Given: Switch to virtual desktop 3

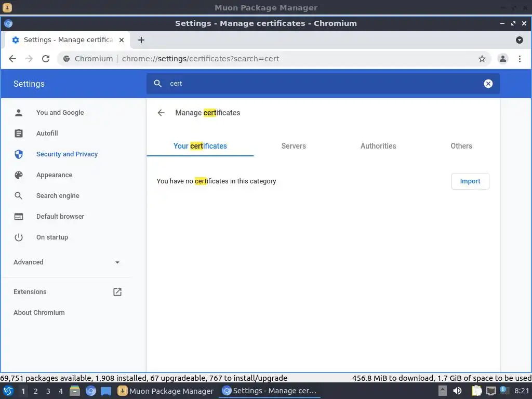Looking at the screenshot, I should (48, 391).
